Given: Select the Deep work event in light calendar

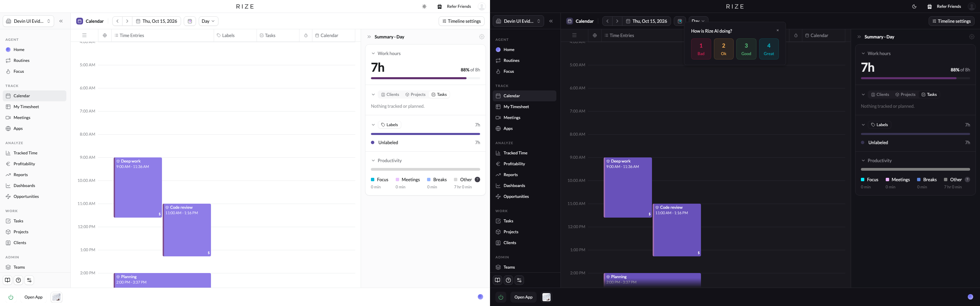Looking at the screenshot, I should tap(138, 187).
